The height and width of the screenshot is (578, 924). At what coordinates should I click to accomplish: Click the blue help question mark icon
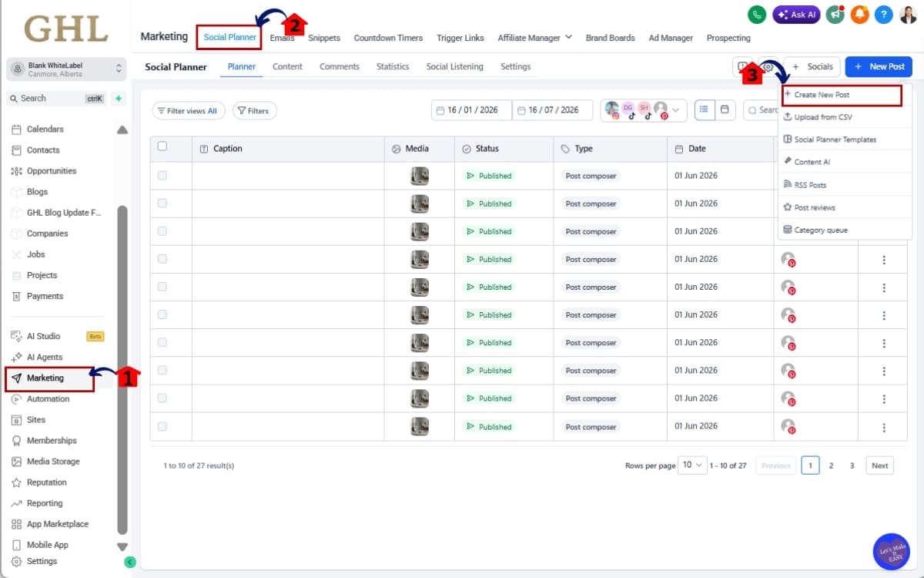pos(885,15)
